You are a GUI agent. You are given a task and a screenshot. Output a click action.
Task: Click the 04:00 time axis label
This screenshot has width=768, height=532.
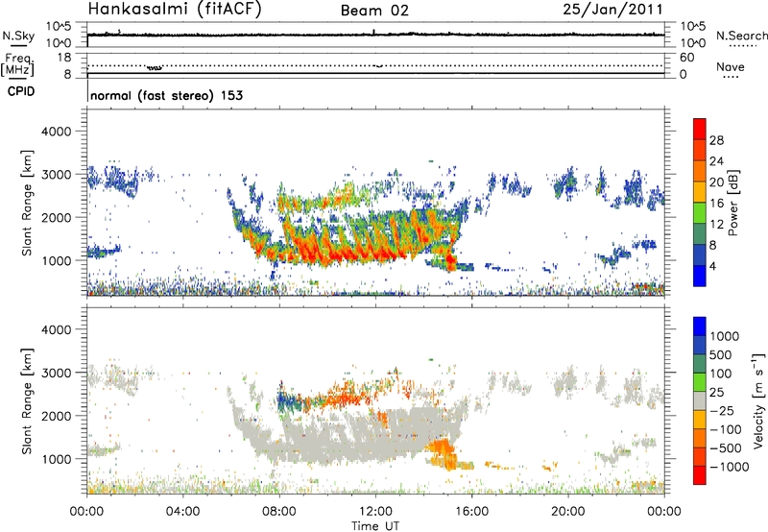182,512
